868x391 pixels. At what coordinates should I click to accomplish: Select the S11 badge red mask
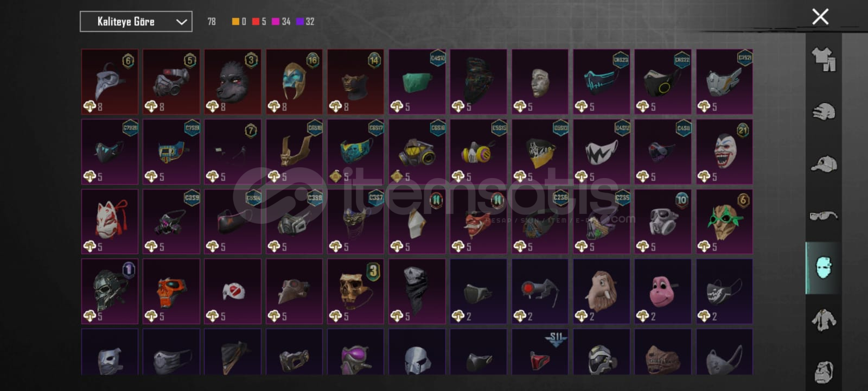[x=540, y=352]
